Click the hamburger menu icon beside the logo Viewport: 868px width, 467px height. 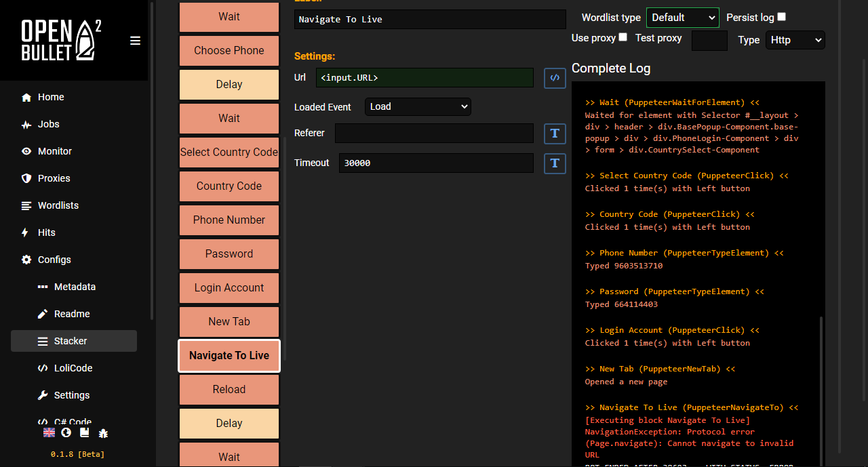(135, 41)
